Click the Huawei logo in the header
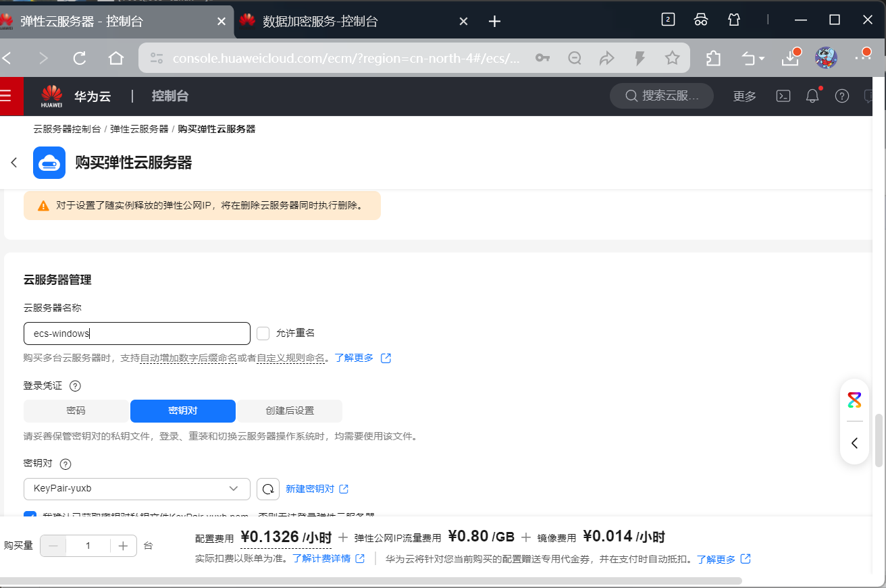Screen dimensions: 886x588 tap(51, 96)
